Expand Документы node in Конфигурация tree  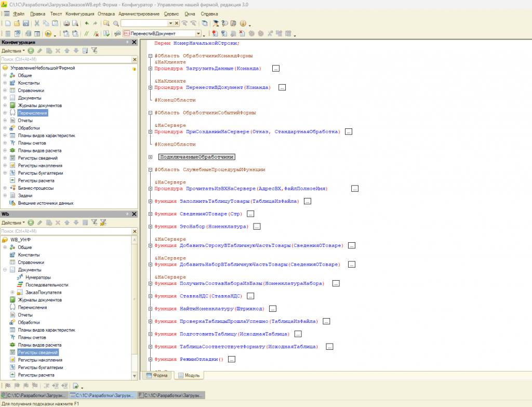5,98
